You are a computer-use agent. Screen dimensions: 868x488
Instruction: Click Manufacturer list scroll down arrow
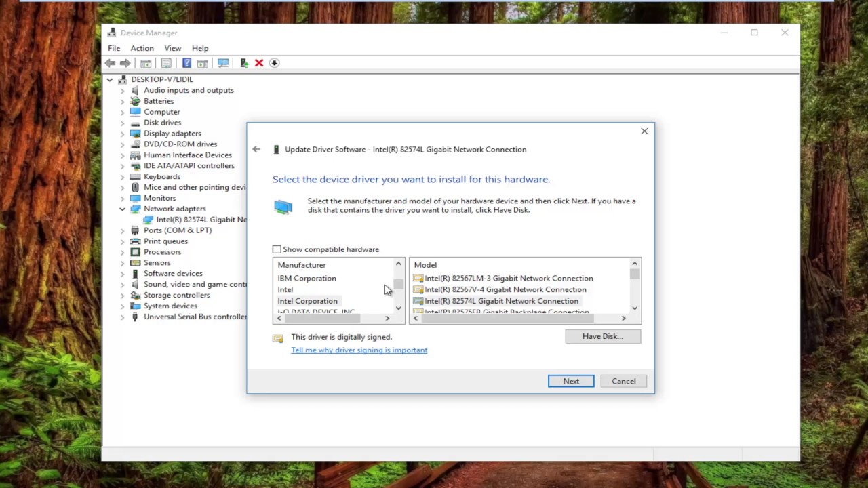(x=399, y=308)
